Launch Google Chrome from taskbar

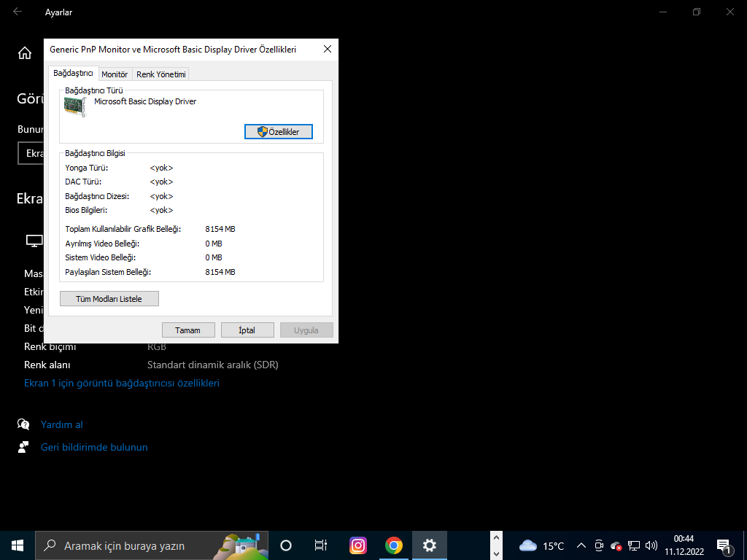pos(393,545)
